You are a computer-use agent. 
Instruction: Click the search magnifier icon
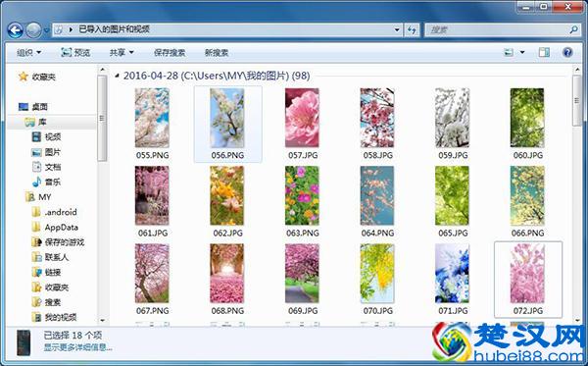click(x=573, y=29)
